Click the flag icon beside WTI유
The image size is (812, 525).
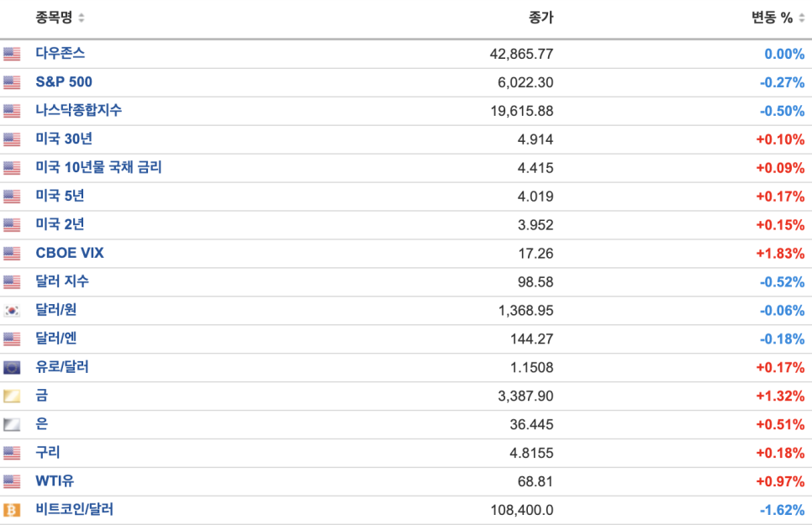pyautogui.click(x=12, y=481)
